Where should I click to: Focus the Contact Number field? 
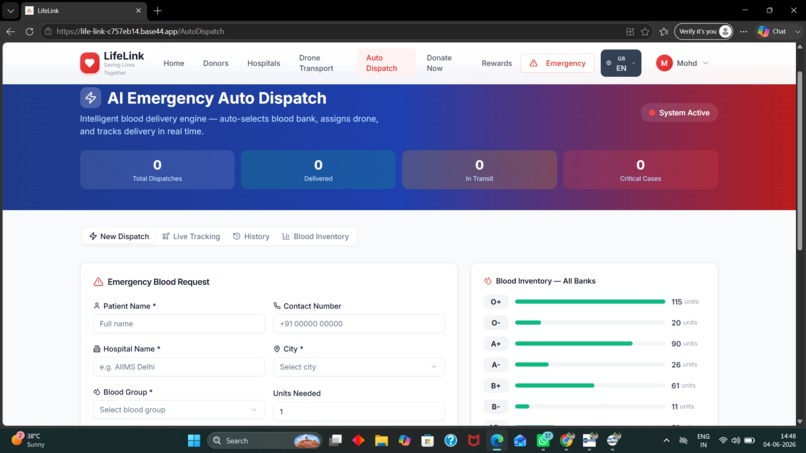click(x=359, y=323)
